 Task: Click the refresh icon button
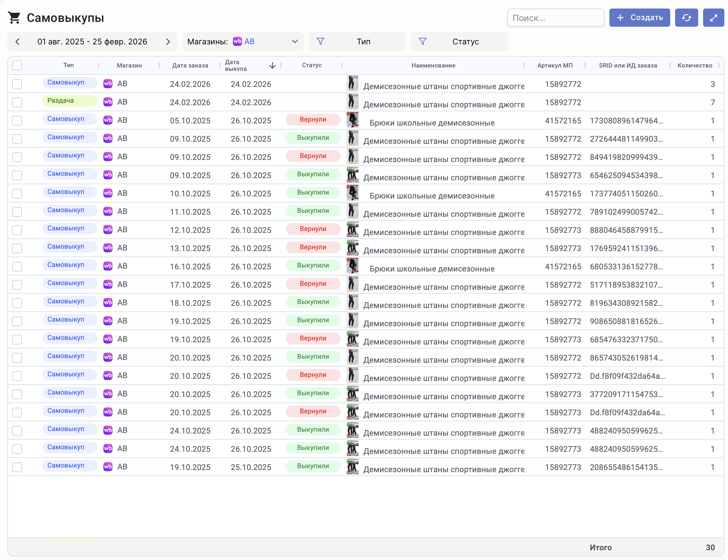point(686,18)
